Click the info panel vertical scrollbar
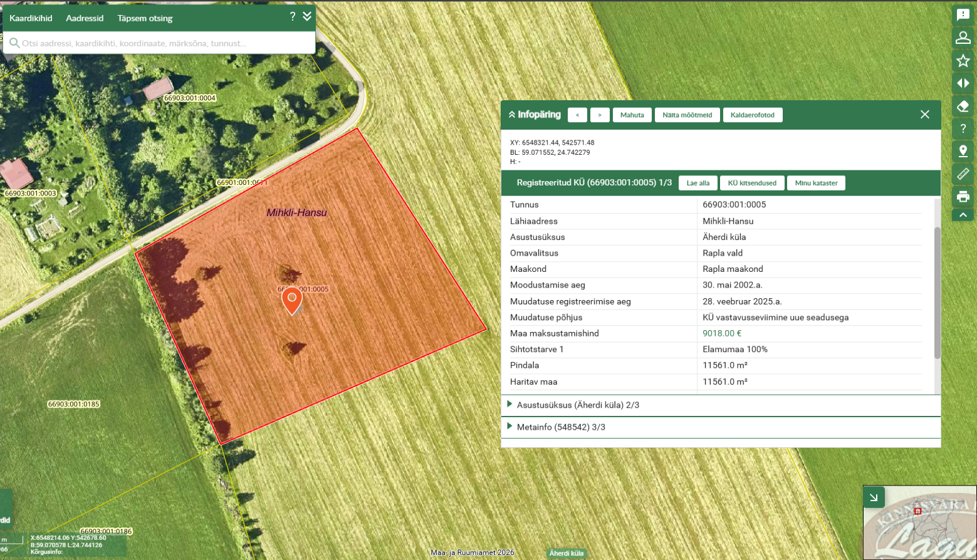This screenshot has height=560, width=977. pos(938,293)
